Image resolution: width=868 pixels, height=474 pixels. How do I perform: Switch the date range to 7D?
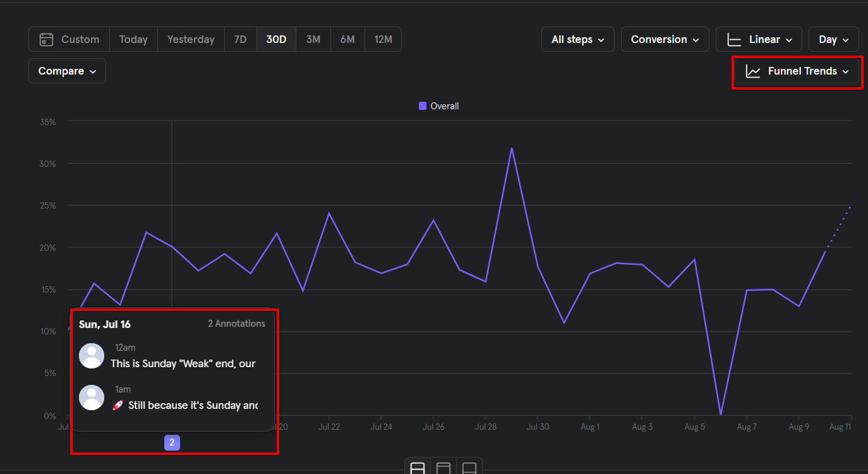(240, 39)
